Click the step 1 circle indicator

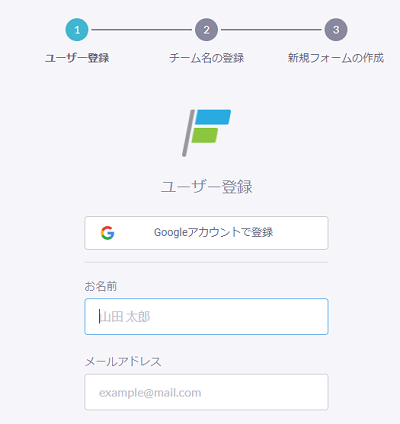click(77, 30)
